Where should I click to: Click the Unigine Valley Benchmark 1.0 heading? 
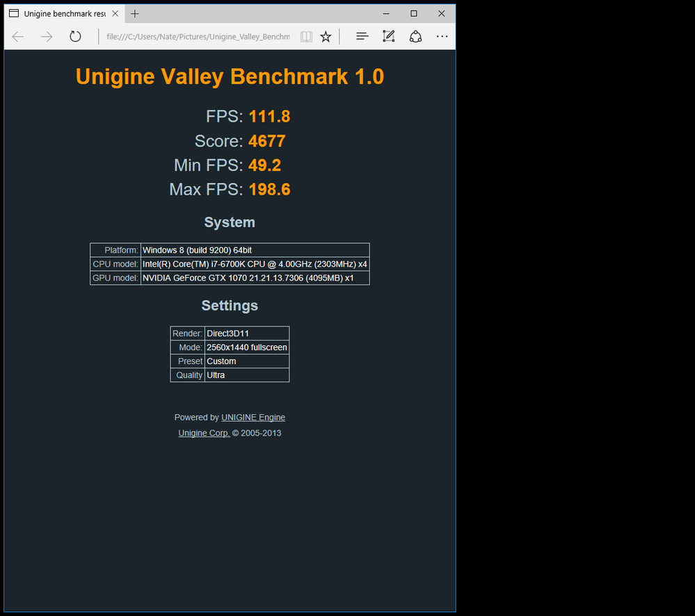[230, 77]
